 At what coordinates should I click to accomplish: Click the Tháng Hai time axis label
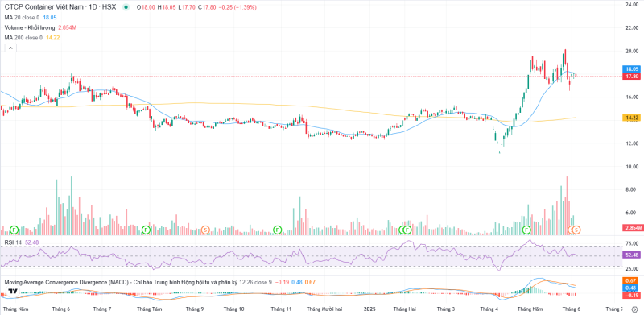pyautogui.click(x=404, y=309)
